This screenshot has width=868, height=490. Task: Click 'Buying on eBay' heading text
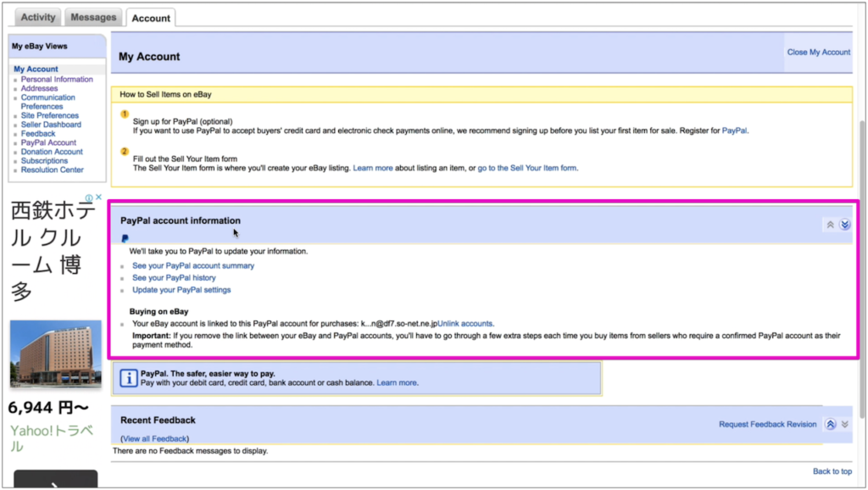tap(159, 312)
